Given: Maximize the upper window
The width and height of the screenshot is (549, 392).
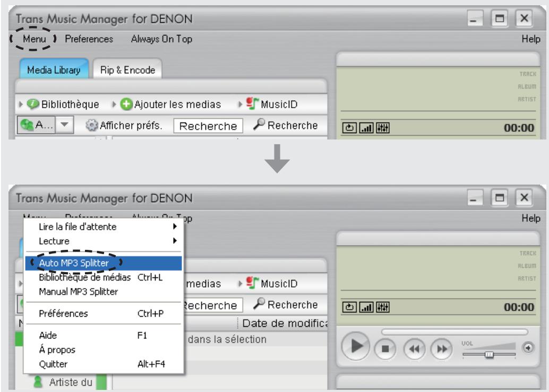Looking at the screenshot, I should pyautogui.click(x=500, y=18).
